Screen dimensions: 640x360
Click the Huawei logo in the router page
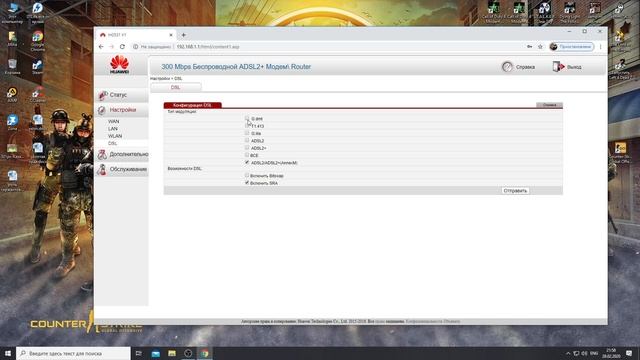[x=120, y=65]
